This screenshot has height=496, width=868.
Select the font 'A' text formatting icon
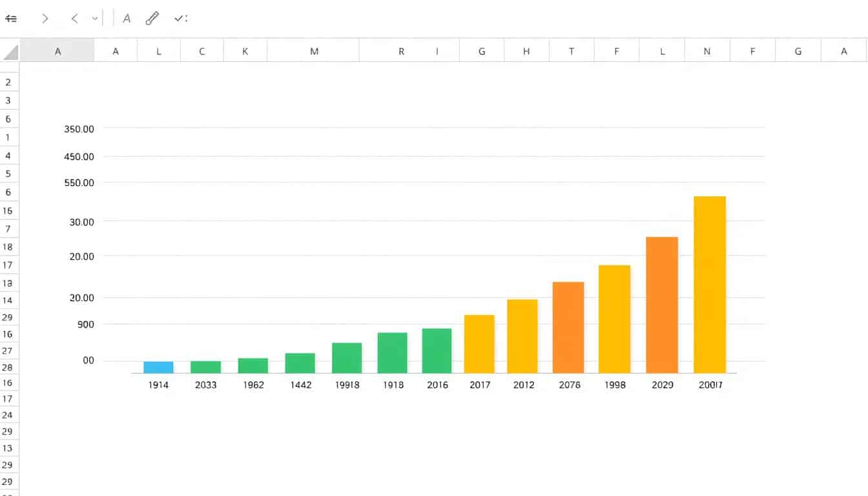pos(127,19)
